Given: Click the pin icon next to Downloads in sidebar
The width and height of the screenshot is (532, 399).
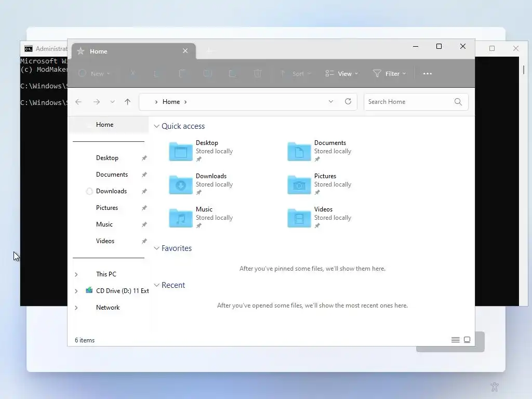Looking at the screenshot, I should click(x=144, y=191).
